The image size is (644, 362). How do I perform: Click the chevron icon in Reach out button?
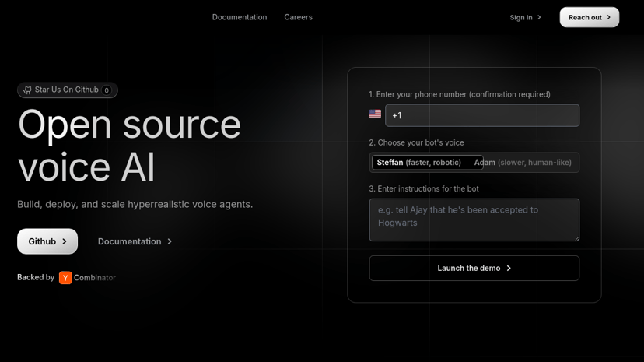click(609, 17)
